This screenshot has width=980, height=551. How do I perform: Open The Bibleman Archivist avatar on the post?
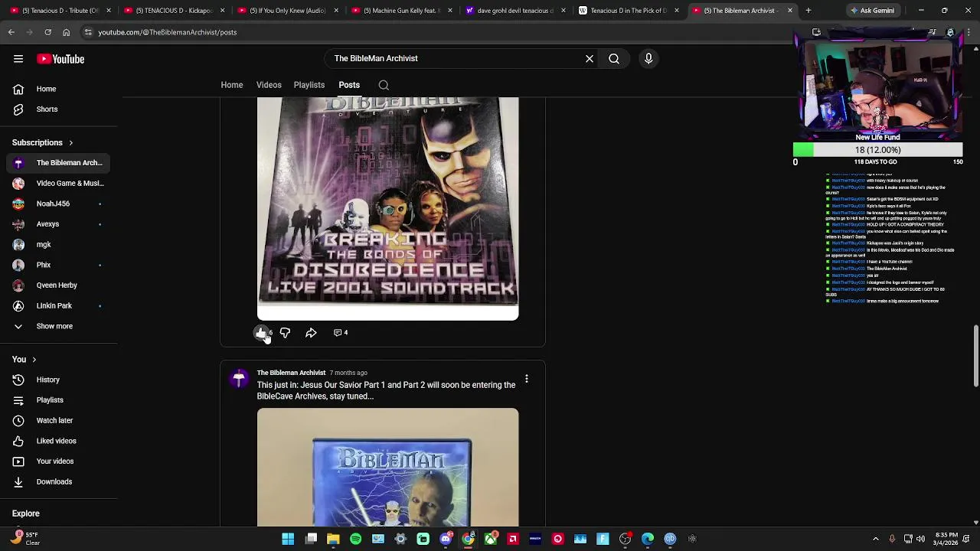pyautogui.click(x=239, y=378)
